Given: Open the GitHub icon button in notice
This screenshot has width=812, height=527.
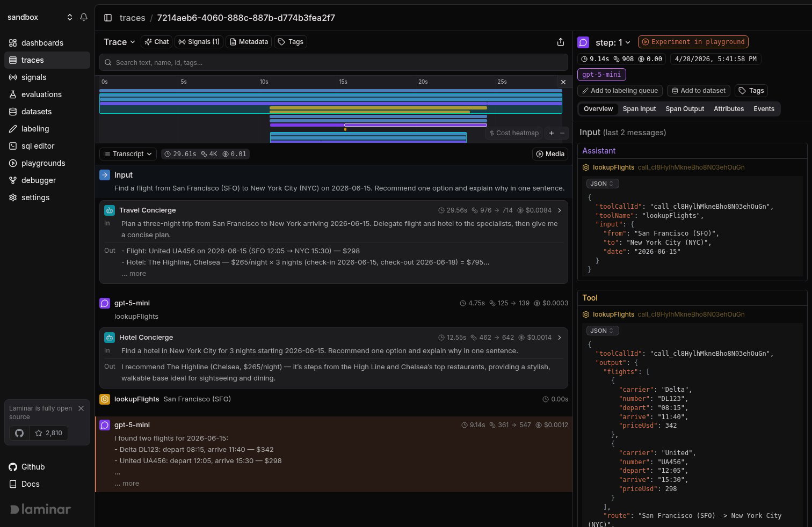Looking at the screenshot, I should [19, 433].
